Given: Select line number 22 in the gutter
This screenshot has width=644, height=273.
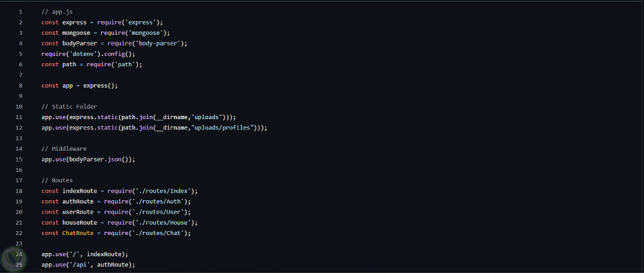Looking at the screenshot, I should point(19,233).
